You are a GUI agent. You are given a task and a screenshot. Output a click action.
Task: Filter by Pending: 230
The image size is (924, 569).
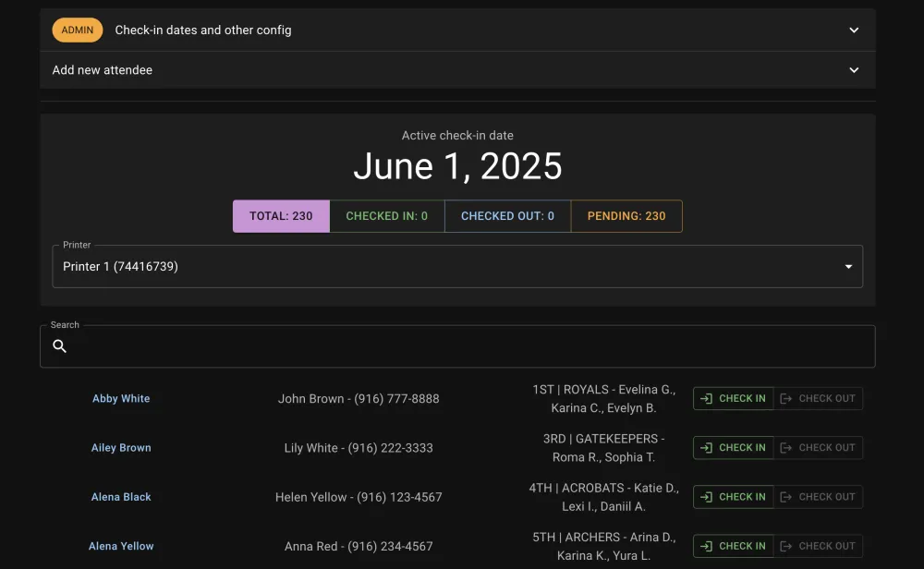[626, 216]
